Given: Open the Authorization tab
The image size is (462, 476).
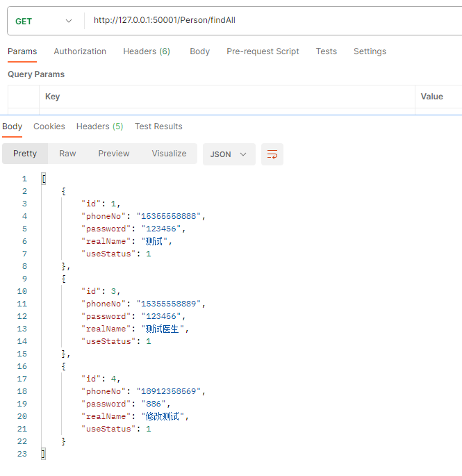Looking at the screenshot, I should pyautogui.click(x=80, y=51).
